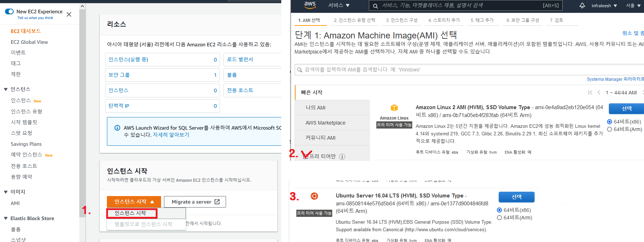Screen dimensions: 644x242
Task: Select the AWS Marketplace category
Action: 332,123
